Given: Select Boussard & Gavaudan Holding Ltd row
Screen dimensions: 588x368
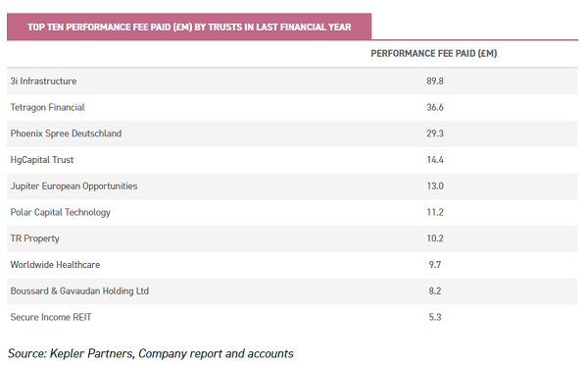Looking at the screenshot, I should tap(292, 291).
